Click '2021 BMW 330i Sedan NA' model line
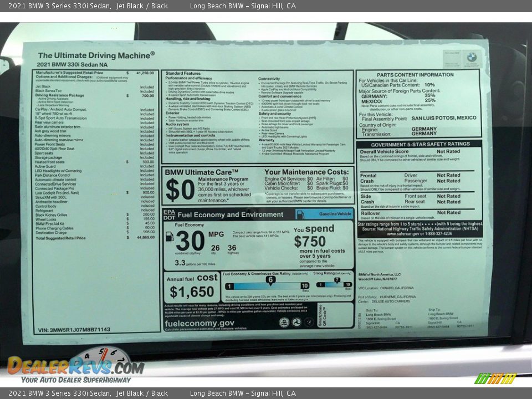 point(72,64)
